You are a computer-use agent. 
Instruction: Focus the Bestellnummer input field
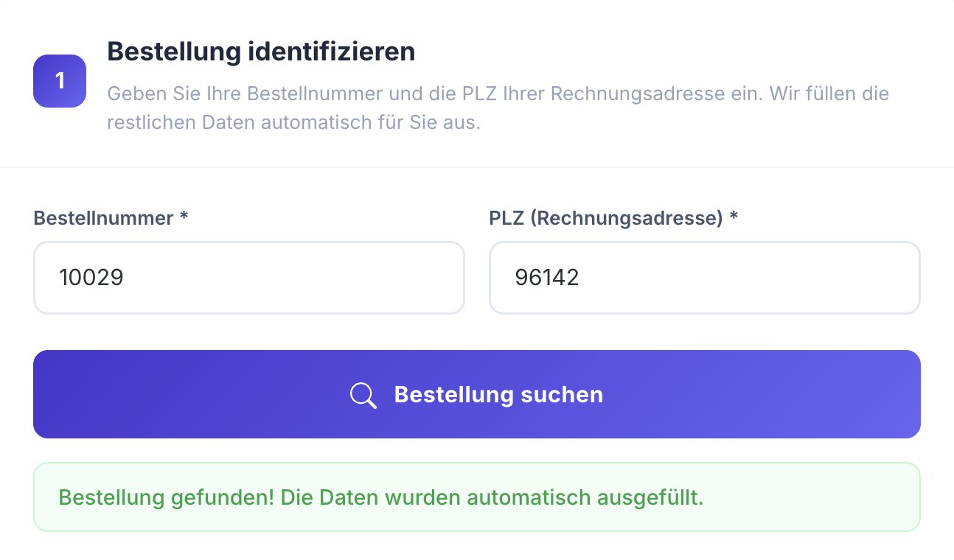tap(249, 278)
